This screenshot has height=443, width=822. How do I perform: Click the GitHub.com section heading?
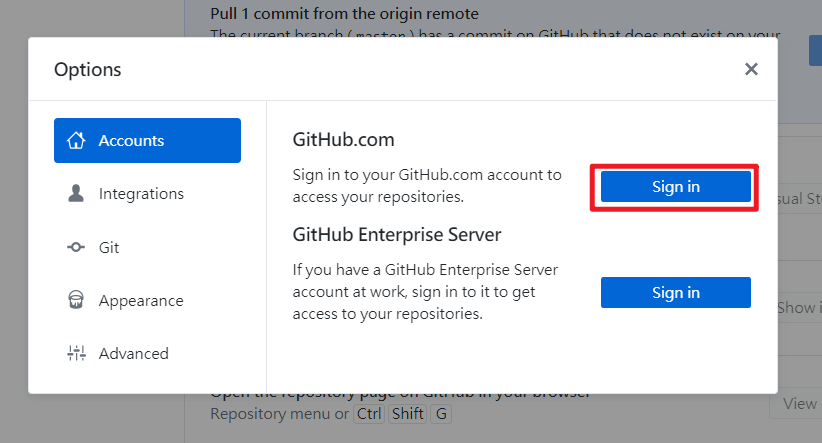point(344,140)
